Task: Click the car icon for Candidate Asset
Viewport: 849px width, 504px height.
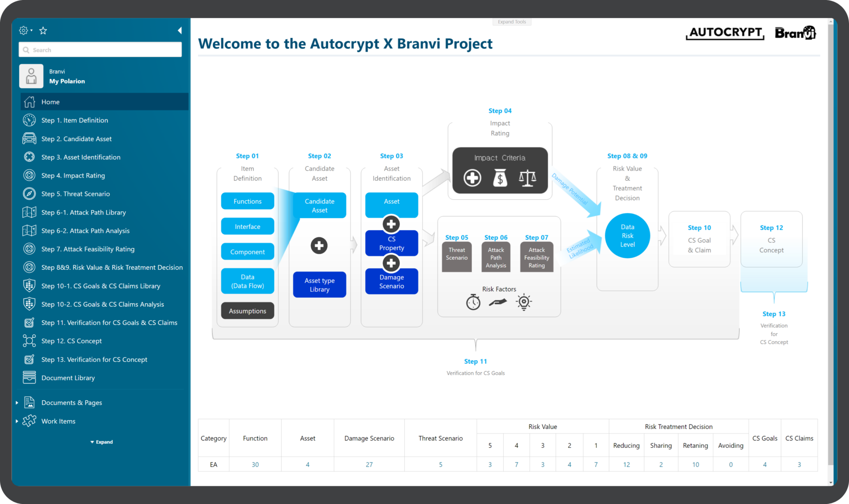Action: (29, 139)
